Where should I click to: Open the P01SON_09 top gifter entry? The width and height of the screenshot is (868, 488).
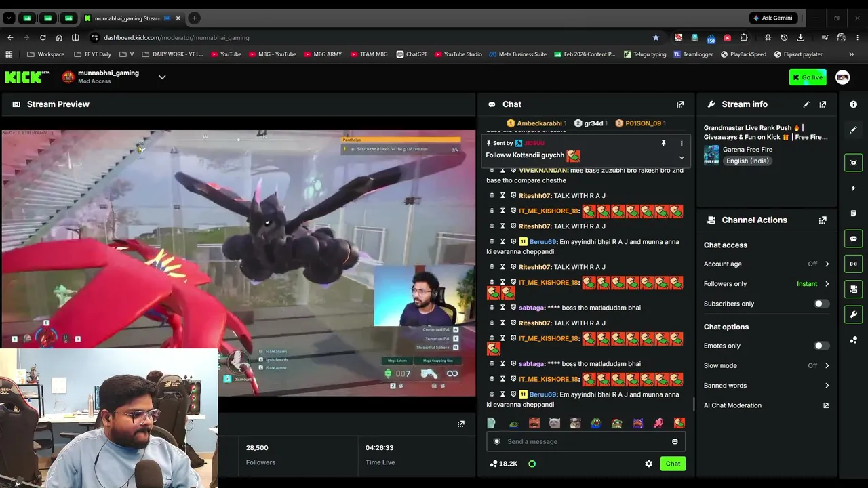coord(640,123)
